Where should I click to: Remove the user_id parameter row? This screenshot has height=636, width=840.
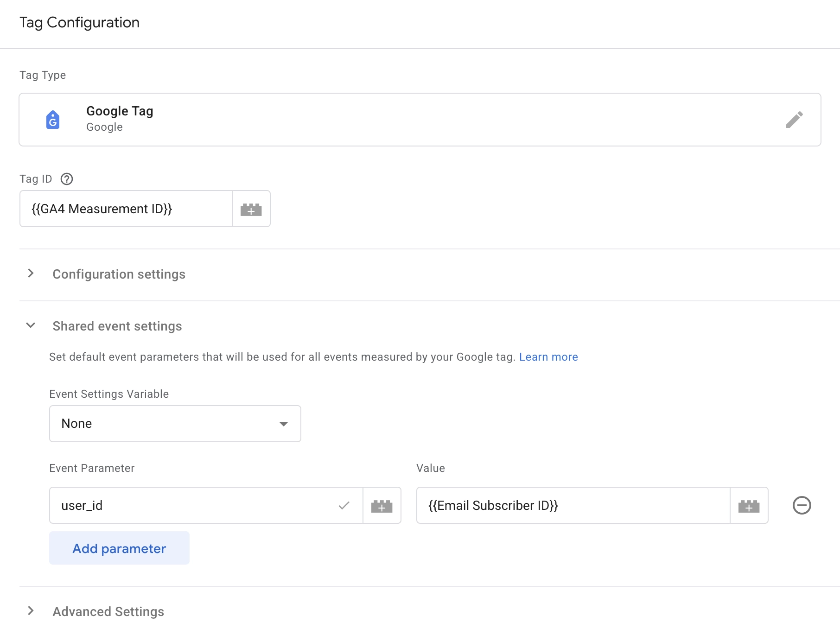[x=802, y=505]
